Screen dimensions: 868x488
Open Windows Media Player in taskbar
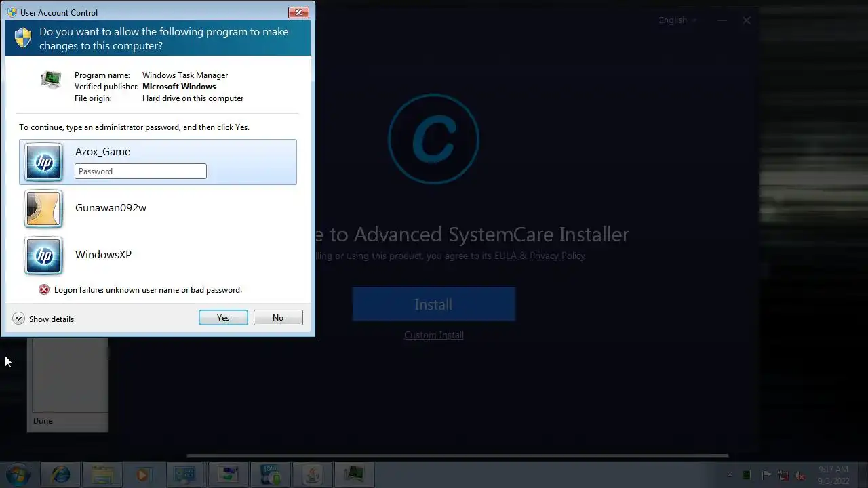(142, 474)
